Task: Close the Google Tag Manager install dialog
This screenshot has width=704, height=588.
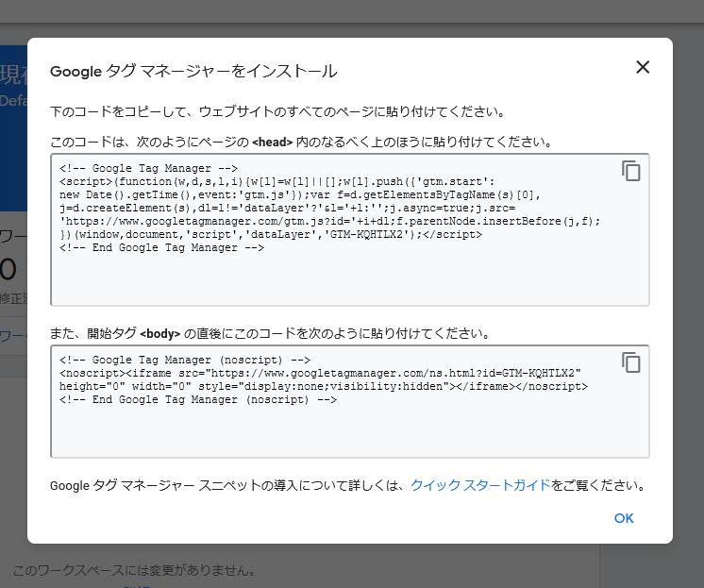Action: tap(643, 67)
